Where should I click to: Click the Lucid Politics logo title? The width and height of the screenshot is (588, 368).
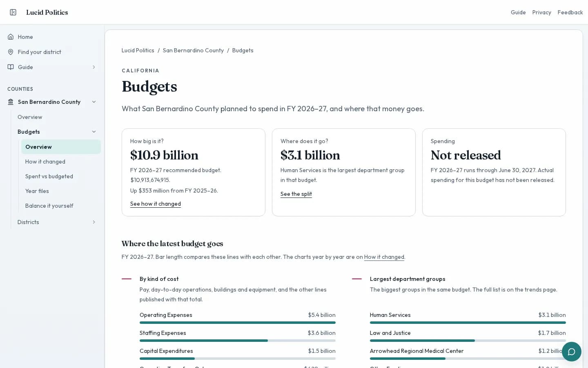click(47, 12)
